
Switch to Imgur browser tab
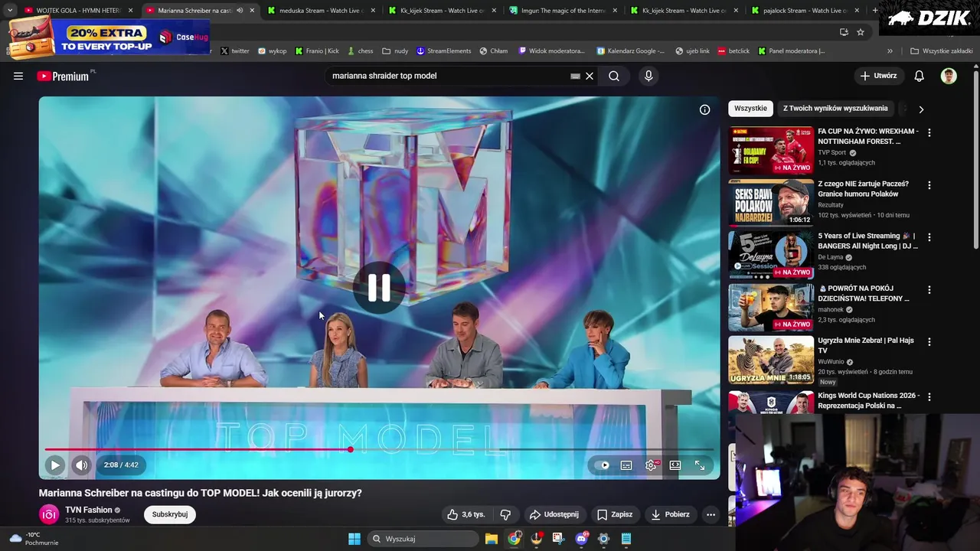coord(564,11)
